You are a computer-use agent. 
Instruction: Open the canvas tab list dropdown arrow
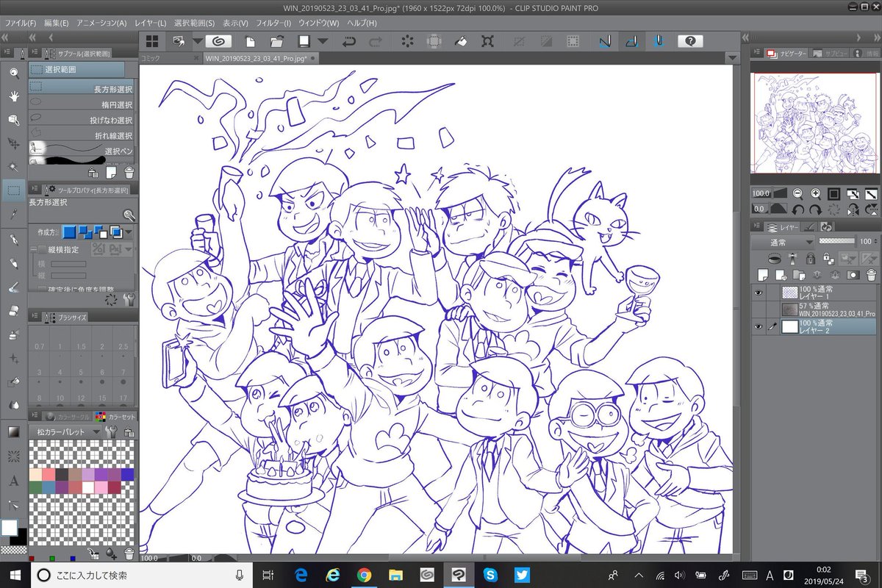click(x=731, y=58)
